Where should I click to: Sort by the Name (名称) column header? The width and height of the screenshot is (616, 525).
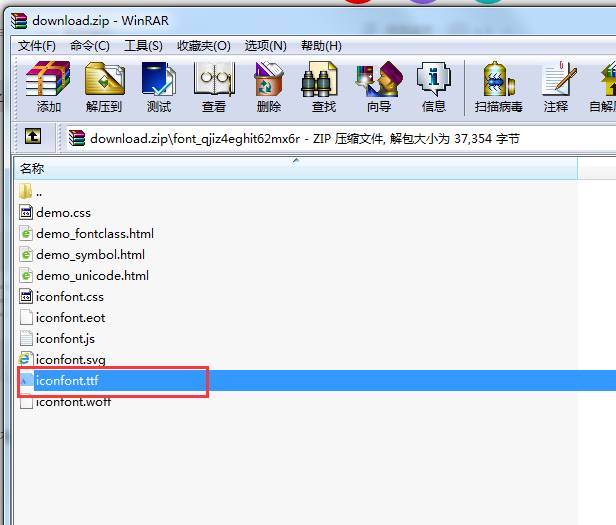click(296, 169)
